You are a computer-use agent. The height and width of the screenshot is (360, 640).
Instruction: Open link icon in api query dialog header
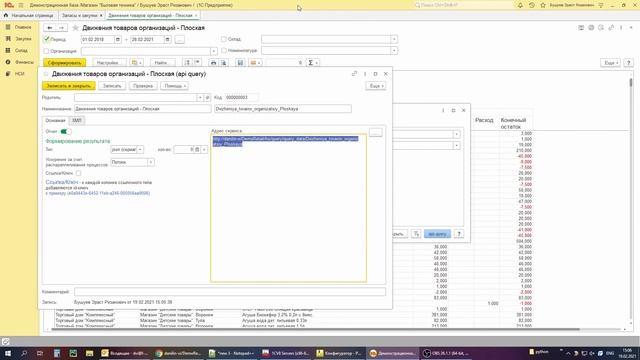coord(354,74)
